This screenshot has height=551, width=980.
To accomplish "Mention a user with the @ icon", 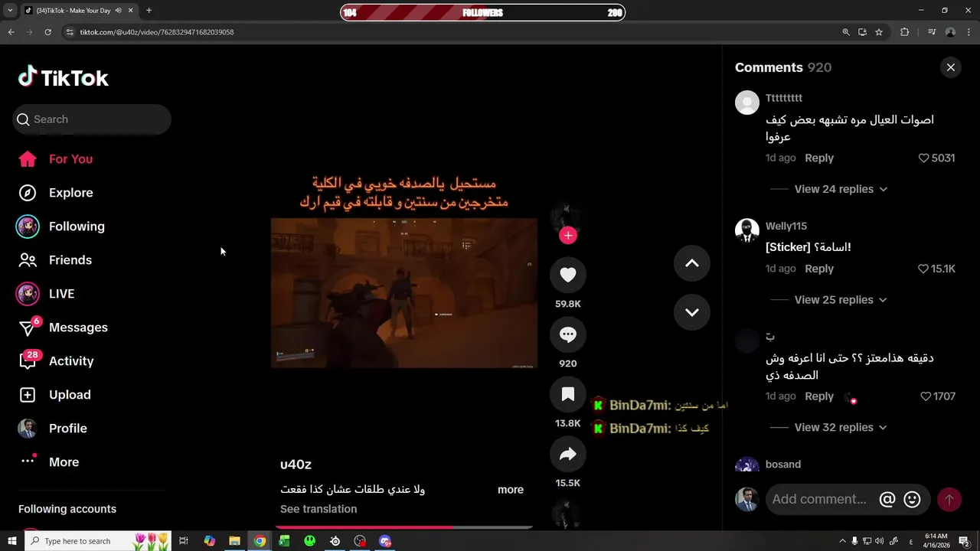I will [x=887, y=500].
